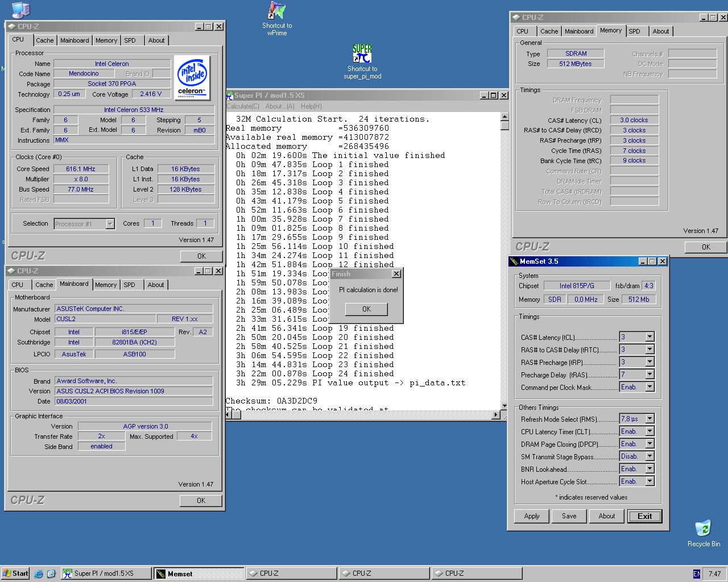Screen dimensions: 728x582
Task: Click Super PI vertical scrollbar down arrow
Action: coord(504,406)
